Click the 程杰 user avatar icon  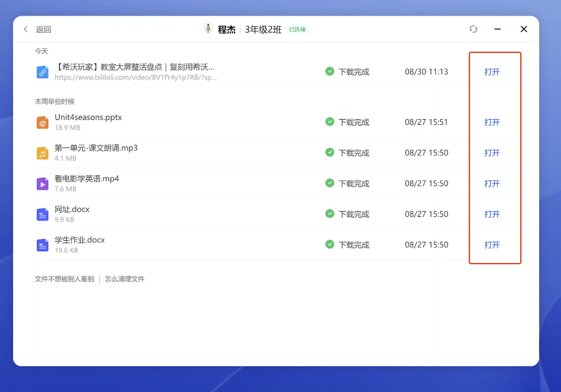(x=208, y=29)
